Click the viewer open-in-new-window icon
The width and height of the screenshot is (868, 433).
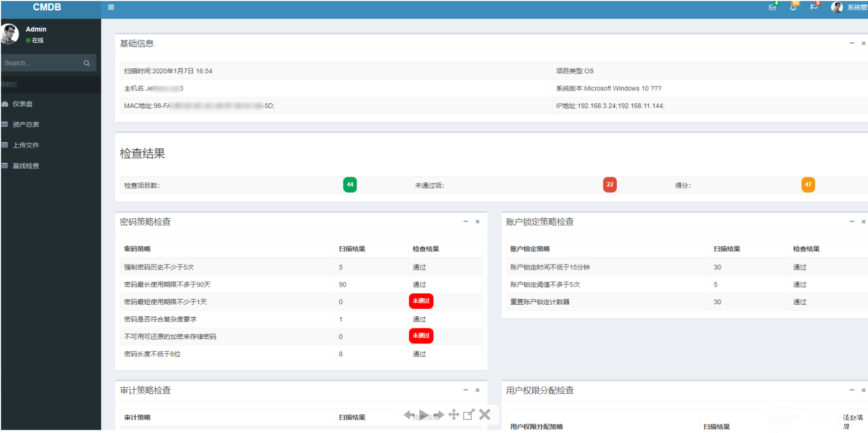coord(469,414)
